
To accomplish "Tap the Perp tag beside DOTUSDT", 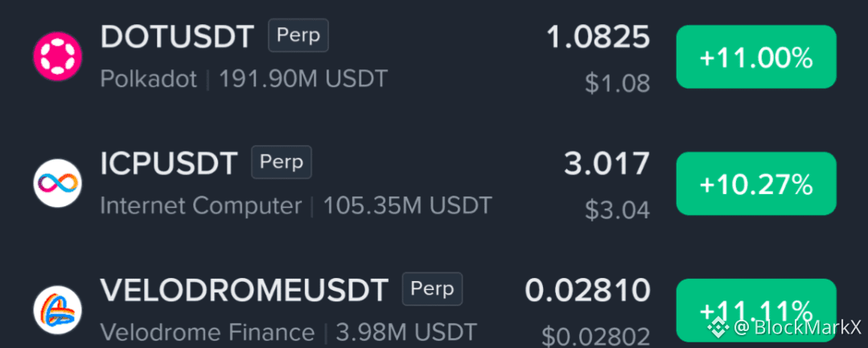I will point(298,36).
